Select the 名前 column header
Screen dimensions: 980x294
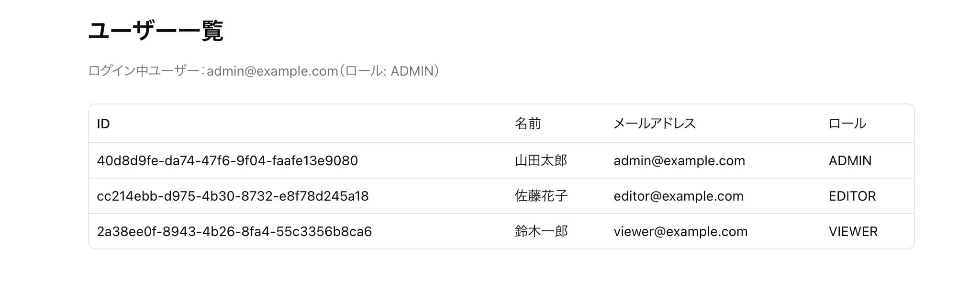528,124
